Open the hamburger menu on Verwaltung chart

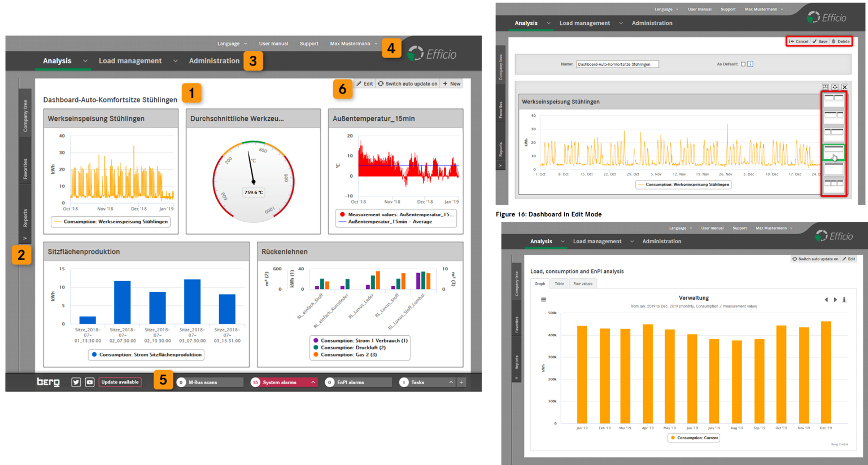[543, 300]
